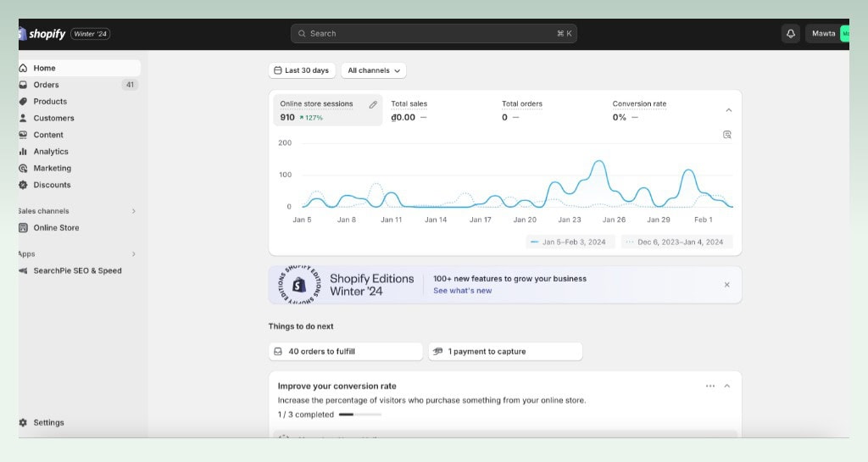
Task: Follow the See what's new link
Action: [462, 291]
